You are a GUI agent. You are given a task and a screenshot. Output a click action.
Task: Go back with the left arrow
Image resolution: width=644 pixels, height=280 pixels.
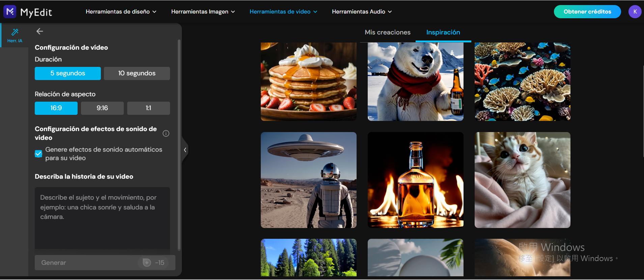tap(39, 31)
